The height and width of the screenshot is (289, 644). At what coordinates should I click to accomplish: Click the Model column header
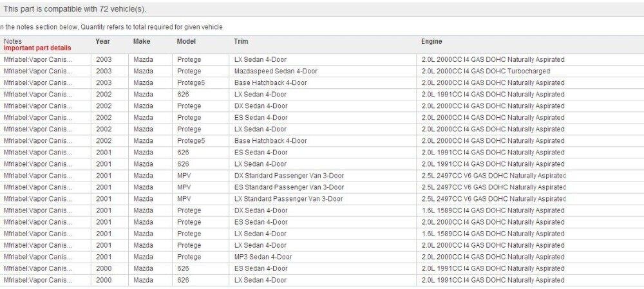click(x=187, y=41)
